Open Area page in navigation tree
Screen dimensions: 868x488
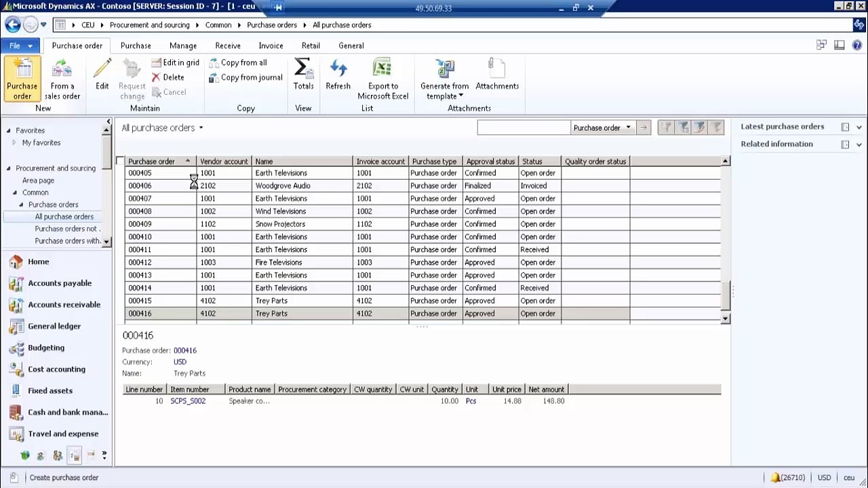click(38, 180)
